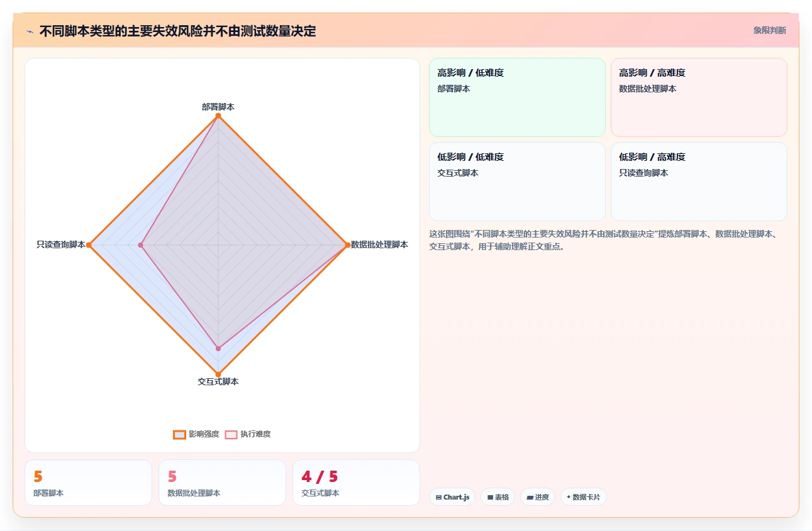Viewport: 812px width, 531px height.
Task: Select the 表格 tag pill
Action: [x=498, y=497]
